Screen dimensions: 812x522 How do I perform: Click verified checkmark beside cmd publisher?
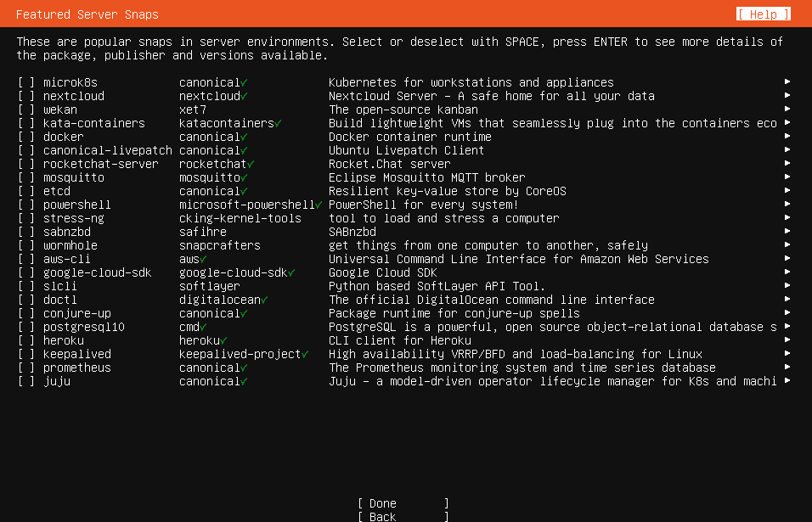(x=203, y=327)
